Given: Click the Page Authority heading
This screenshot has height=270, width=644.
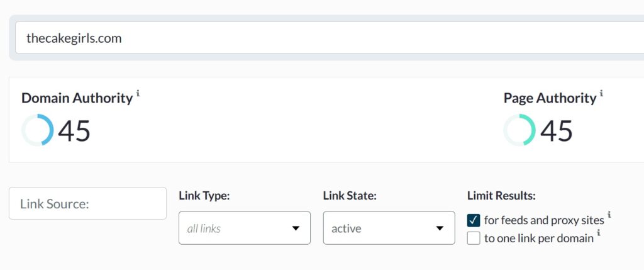Looking at the screenshot, I should (550, 98).
